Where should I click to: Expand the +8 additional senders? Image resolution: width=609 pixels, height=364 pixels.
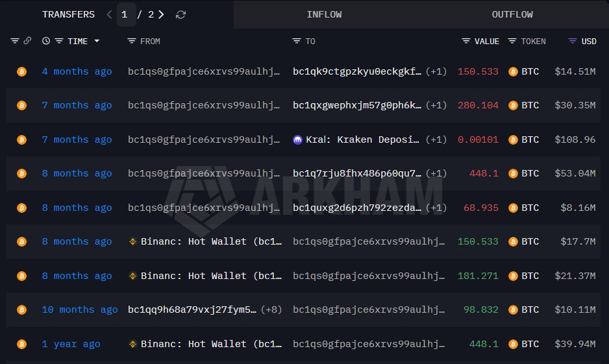coord(271,309)
